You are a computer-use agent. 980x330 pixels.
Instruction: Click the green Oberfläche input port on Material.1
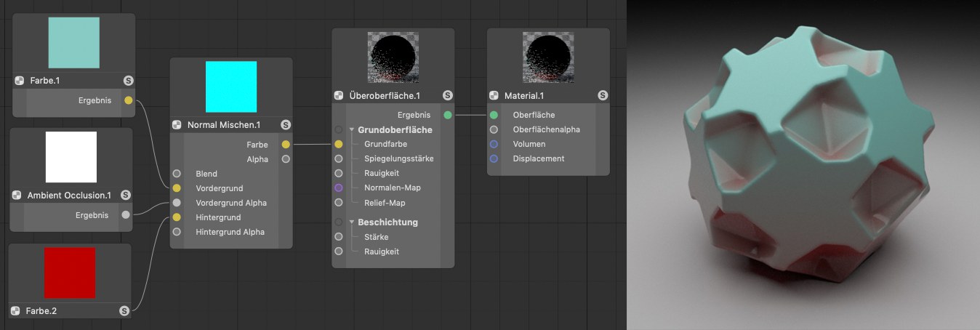[494, 115]
